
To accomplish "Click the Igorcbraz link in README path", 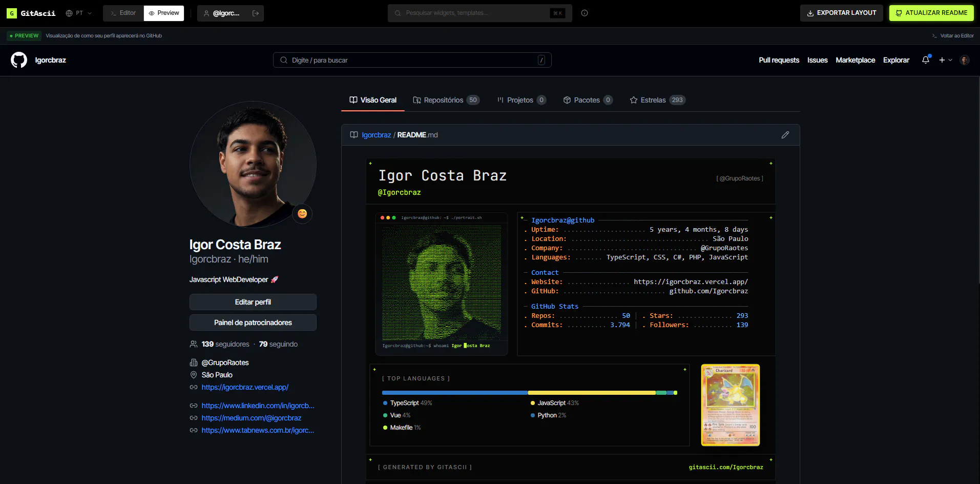I will point(376,135).
